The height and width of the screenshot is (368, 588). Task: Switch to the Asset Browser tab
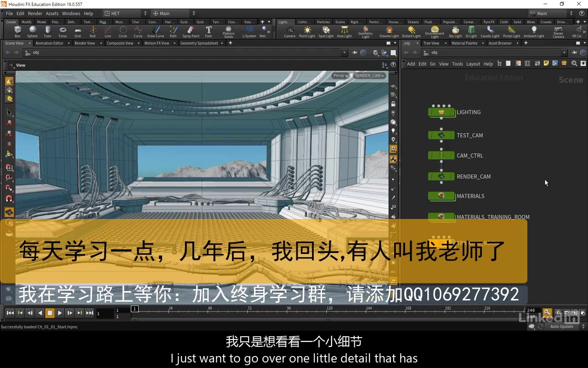click(500, 43)
